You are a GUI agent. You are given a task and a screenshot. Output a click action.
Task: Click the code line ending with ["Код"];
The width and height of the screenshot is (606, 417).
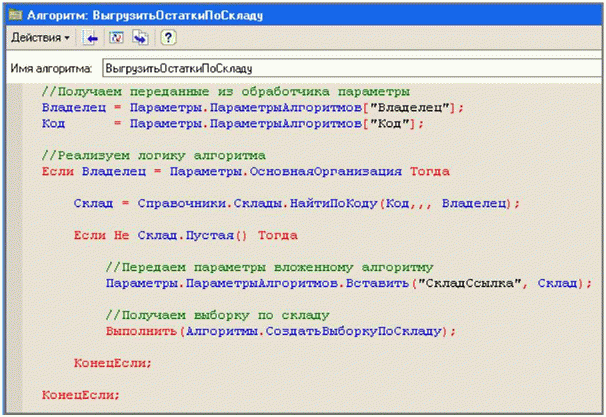pyautogui.click(x=233, y=124)
